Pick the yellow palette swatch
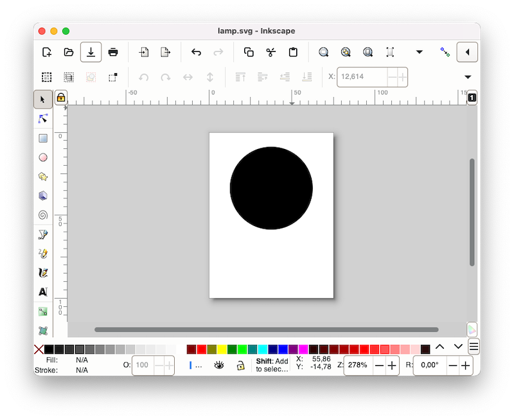This screenshot has height=420, width=514. pos(222,349)
